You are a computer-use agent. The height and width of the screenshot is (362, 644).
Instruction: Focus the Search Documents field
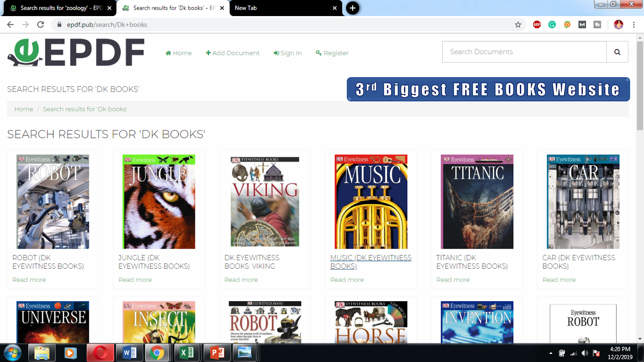[x=524, y=52]
